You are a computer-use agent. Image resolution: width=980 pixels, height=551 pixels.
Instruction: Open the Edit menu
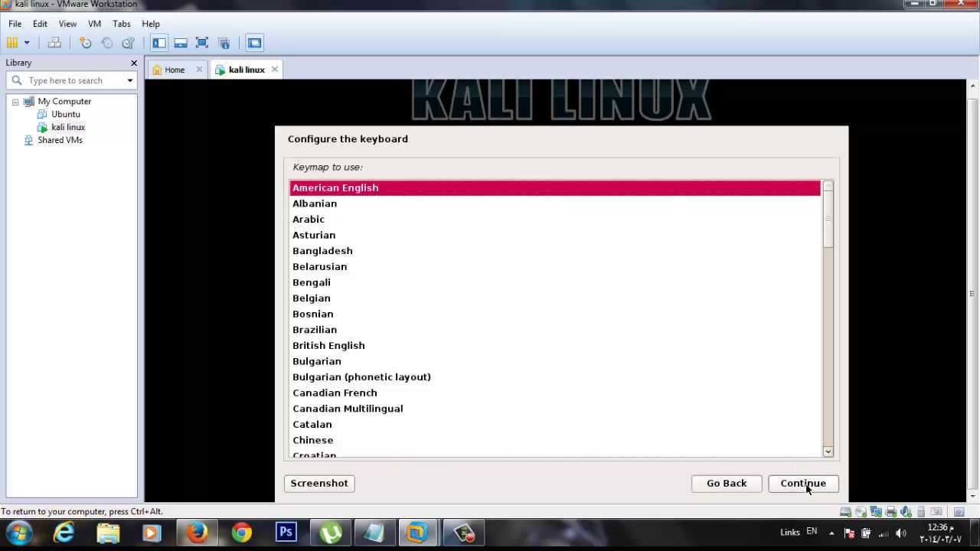pos(40,24)
